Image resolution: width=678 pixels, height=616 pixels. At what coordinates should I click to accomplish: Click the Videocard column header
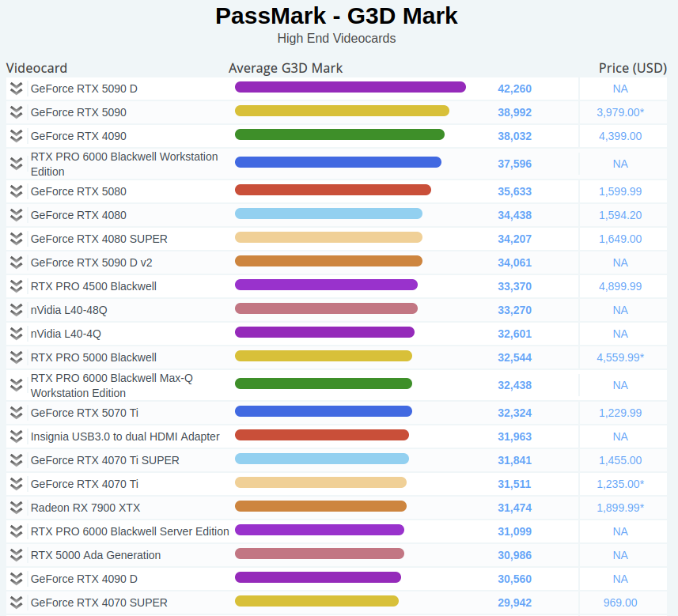click(36, 68)
